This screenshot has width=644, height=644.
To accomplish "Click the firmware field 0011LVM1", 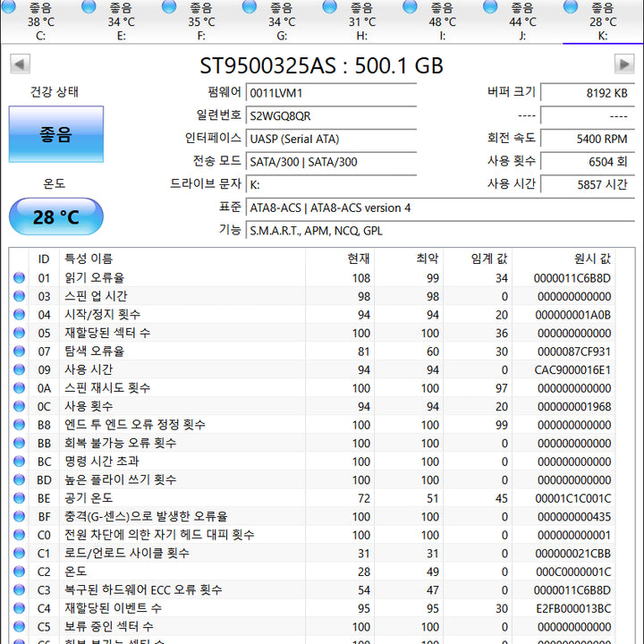I will pos(331,93).
